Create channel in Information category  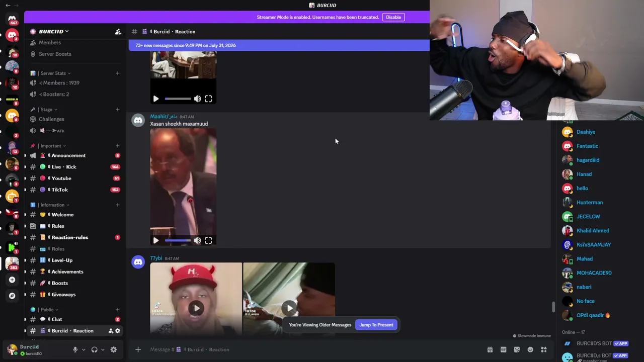pyautogui.click(x=117, y=205)
